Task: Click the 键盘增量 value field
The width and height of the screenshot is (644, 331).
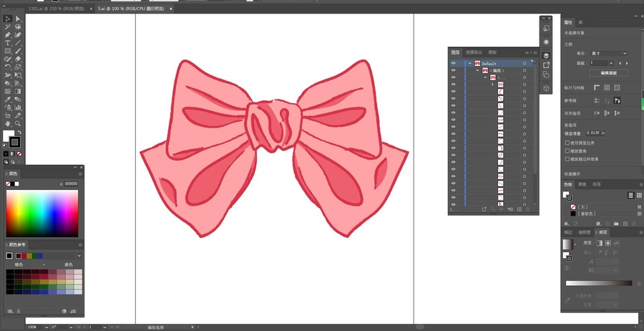Action: (x=595, y=133)
